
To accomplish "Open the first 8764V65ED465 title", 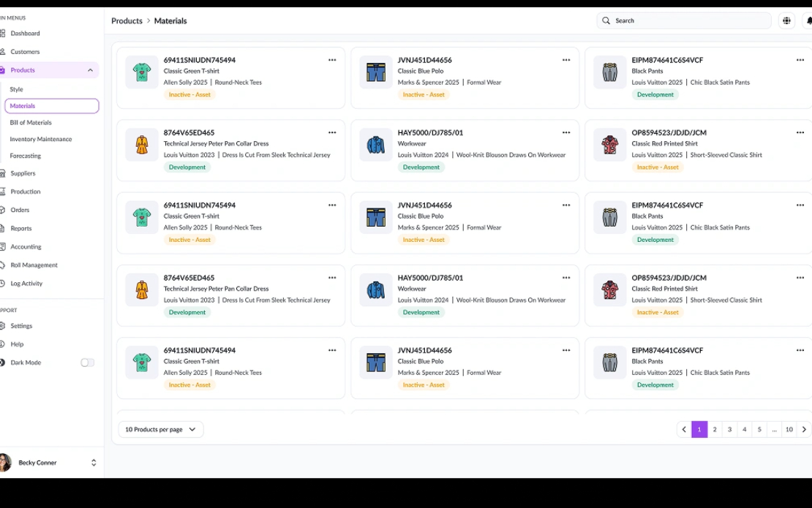I will pos(189,132).
